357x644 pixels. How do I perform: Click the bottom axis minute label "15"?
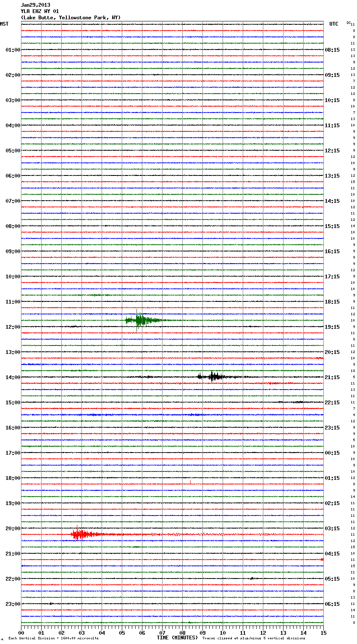tap(323, 633)
